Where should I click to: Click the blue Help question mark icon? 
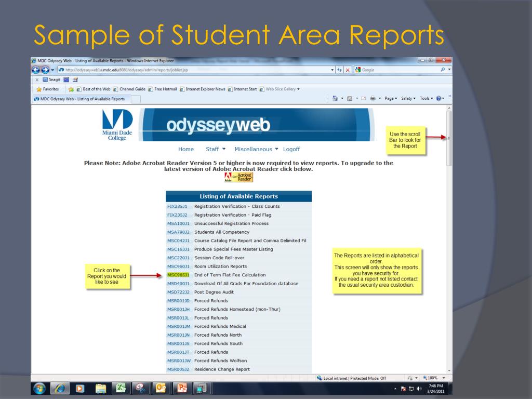438,98
